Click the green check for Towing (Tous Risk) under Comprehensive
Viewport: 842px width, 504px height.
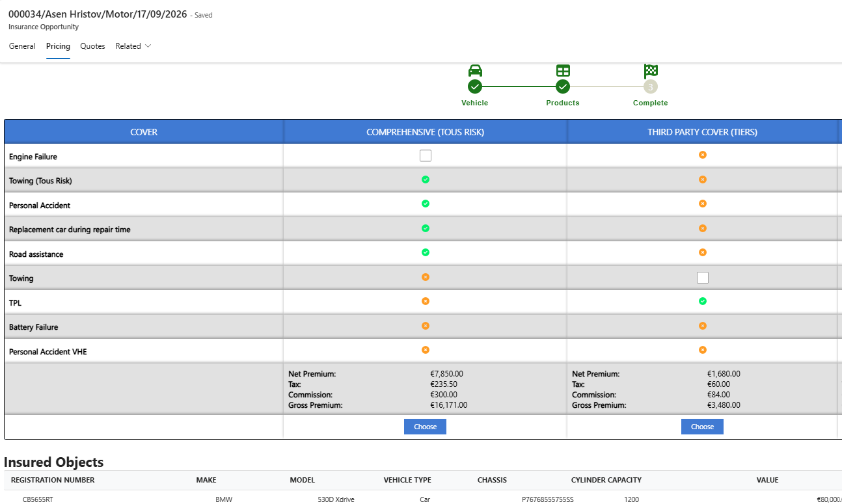pyautogui.click(x=426, y=179)
